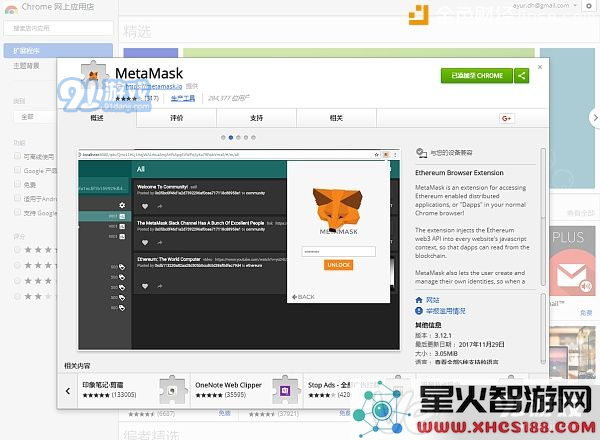600x440 pixels.
Task: Select the fifth screenshot carousel dot
Action: pos(253,137)
